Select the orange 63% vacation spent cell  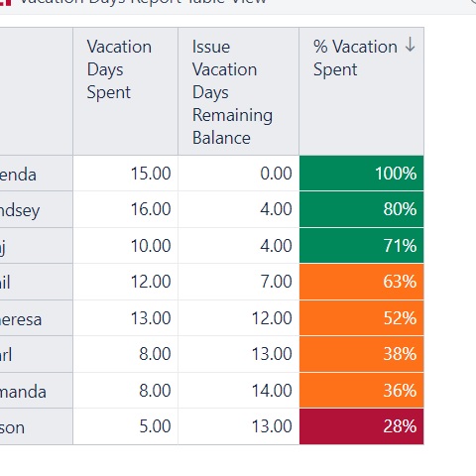(x=362, y=282)
